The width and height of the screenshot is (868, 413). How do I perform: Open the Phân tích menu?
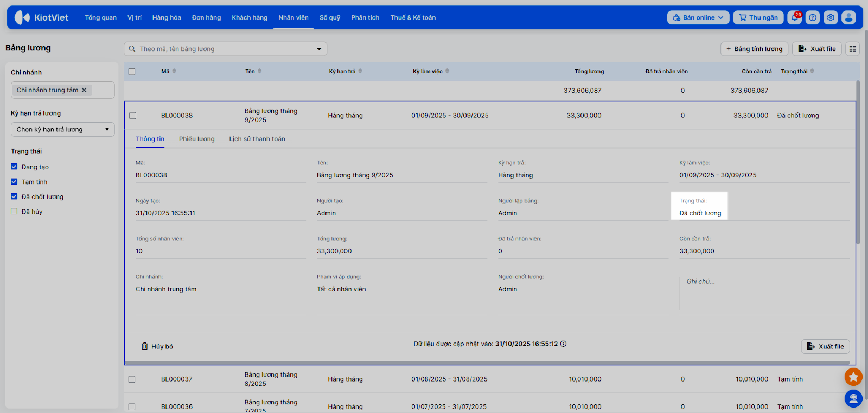click(365, 17)
